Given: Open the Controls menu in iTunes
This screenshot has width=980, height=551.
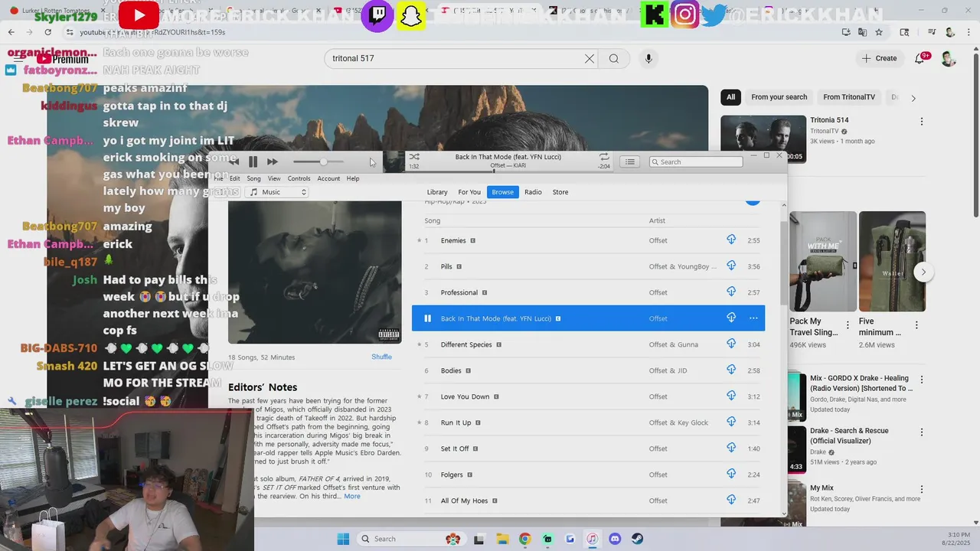Looking at the screenshot, I should coord(299,178).
